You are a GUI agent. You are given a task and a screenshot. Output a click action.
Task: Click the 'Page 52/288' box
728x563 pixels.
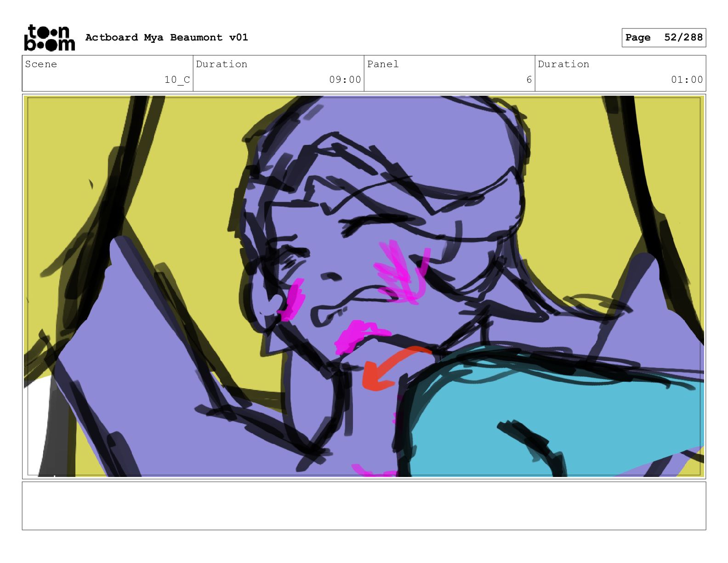point(664,38)
